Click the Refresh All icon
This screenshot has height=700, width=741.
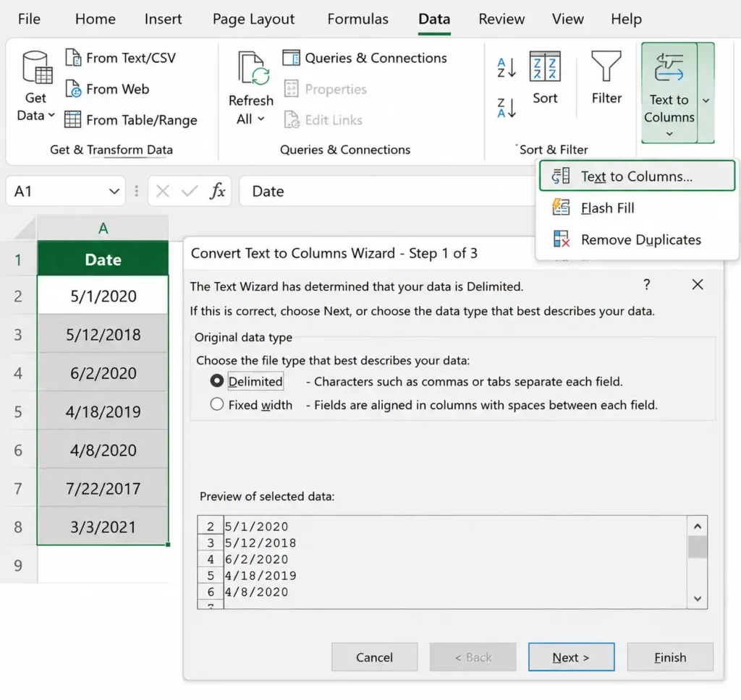pyautogui.click(x=254, y=69)
